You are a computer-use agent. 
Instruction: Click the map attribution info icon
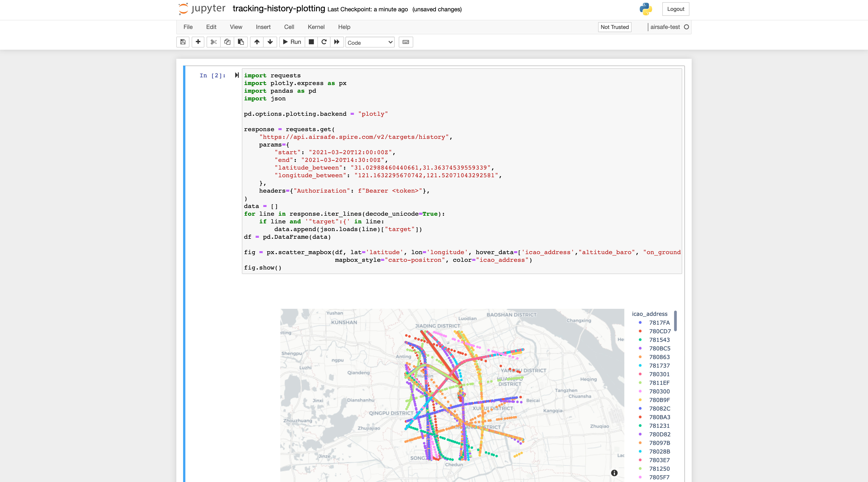(614, 473)
